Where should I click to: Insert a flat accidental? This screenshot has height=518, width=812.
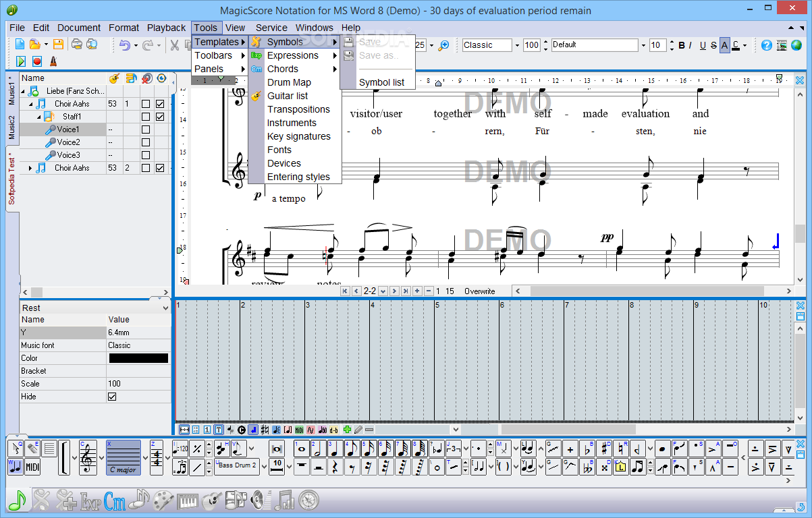[587, 449]
